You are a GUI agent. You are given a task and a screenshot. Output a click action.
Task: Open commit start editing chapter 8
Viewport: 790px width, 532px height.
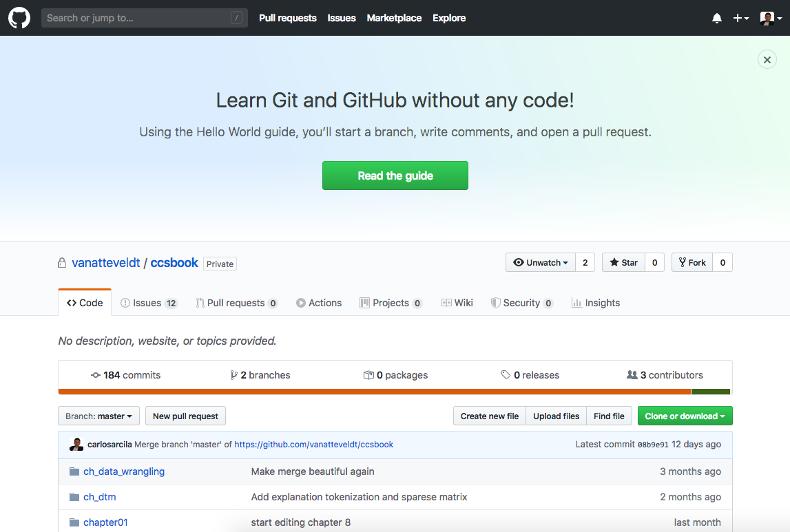click(x=301, y=522)
